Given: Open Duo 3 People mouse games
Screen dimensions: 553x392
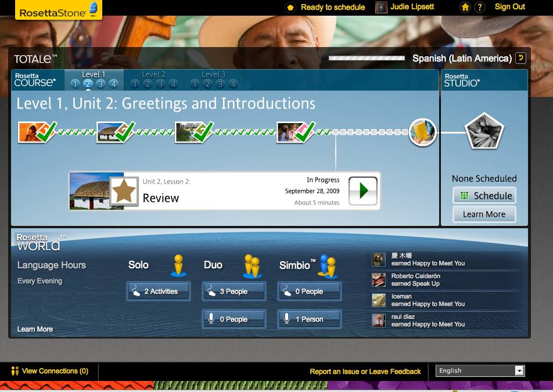Looking at the screenshot, I should coord(234,291).
